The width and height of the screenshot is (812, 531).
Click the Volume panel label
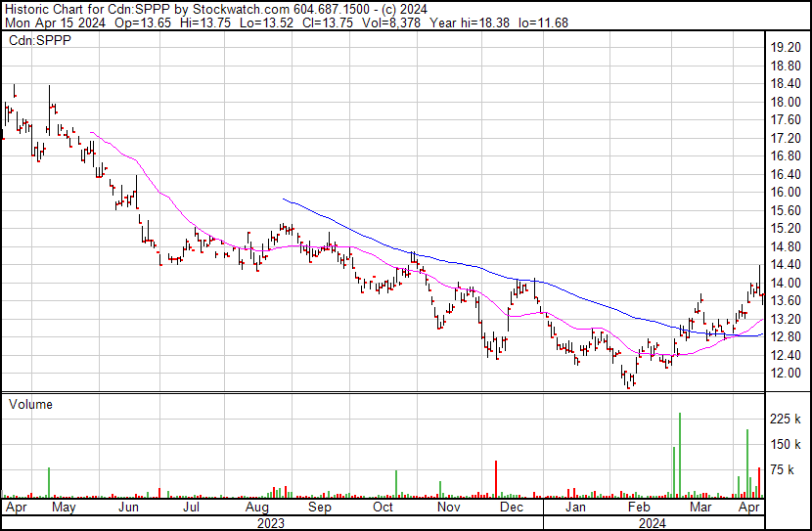[30, 404]
